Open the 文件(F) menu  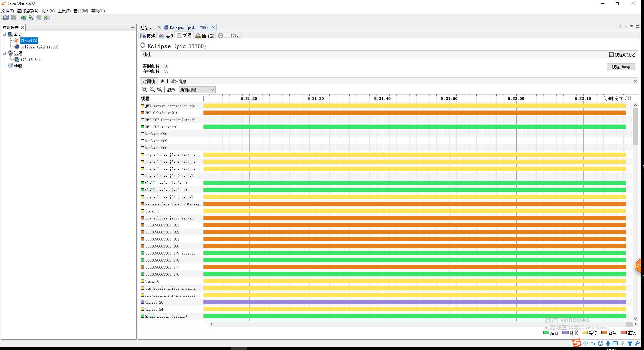(x=8, y=11)
